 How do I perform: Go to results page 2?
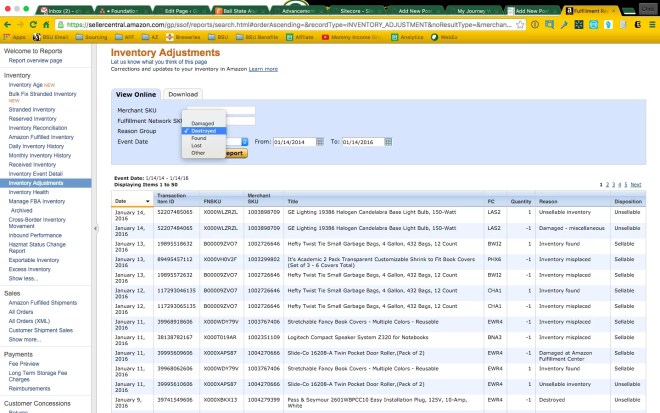pyautogui.click(x=607, y=185)
